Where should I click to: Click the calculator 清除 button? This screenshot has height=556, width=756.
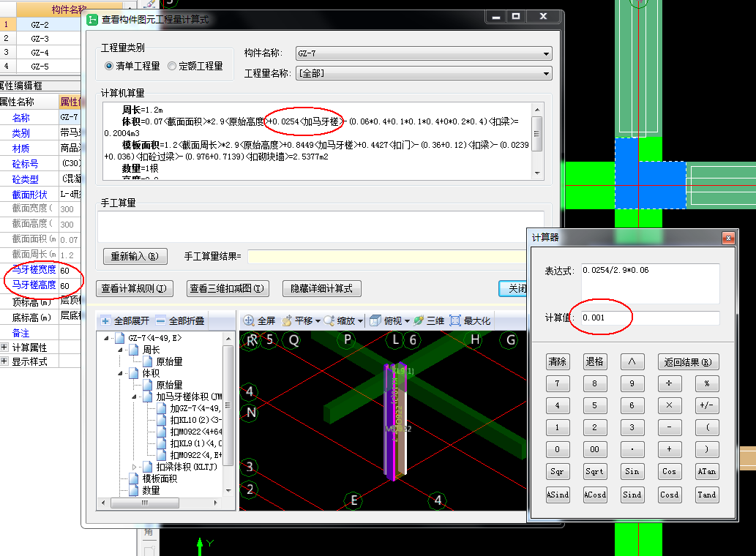tap(558, 362)
